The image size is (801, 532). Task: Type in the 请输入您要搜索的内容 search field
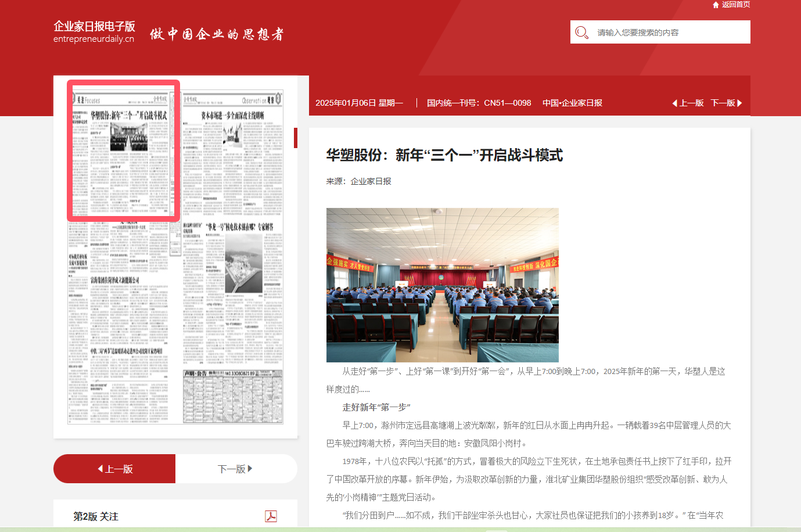click(x=668, y=33)
